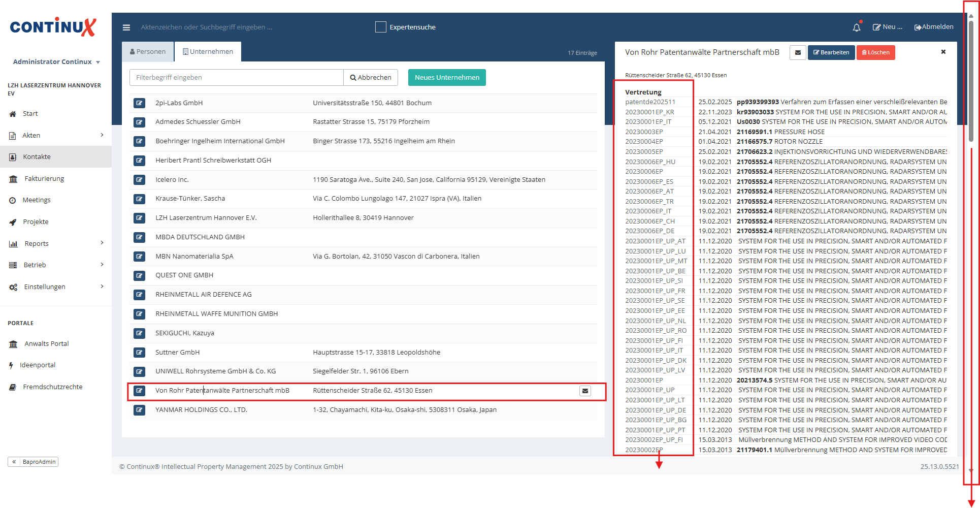Open edit icon for LZH Laserzentrum Hannover E.V.
980x508 pixels.
click(x=139, y=218)
